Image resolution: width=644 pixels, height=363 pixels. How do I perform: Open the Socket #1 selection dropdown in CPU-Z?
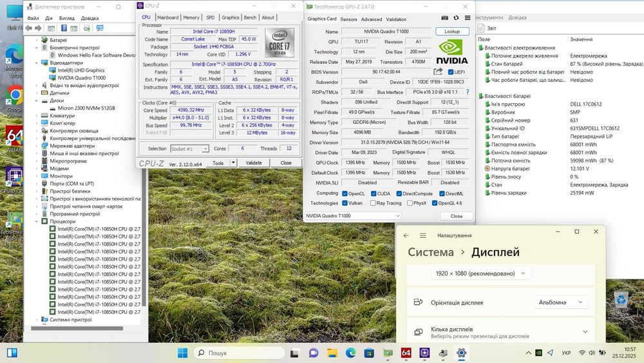(190, 149)
